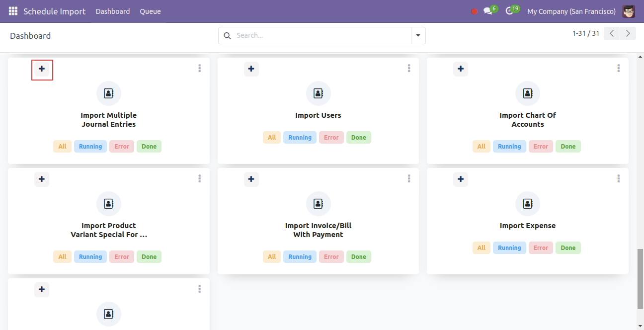Click contact-book icon on Import Users card
The height and width of the screenshot is (330, 644).
[x=319, y=93]
